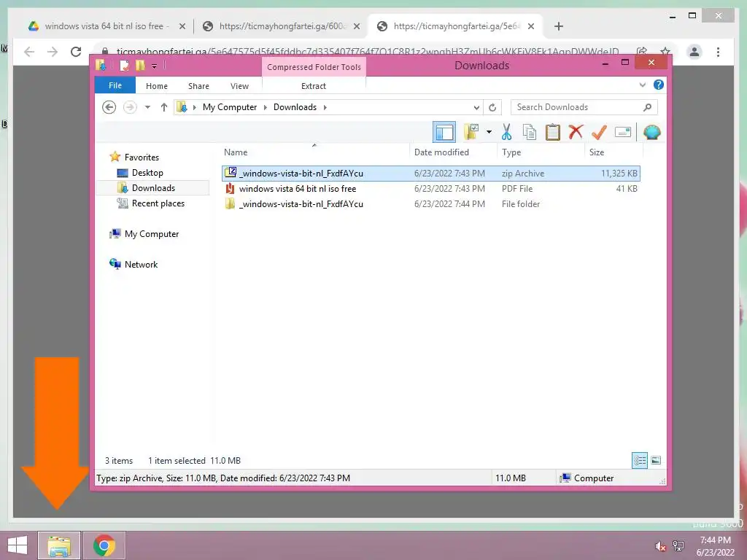Viewport: 747px width, 560px height.
Task: Click the Quick Access new folder icon
Action: (x=140, y=65)
